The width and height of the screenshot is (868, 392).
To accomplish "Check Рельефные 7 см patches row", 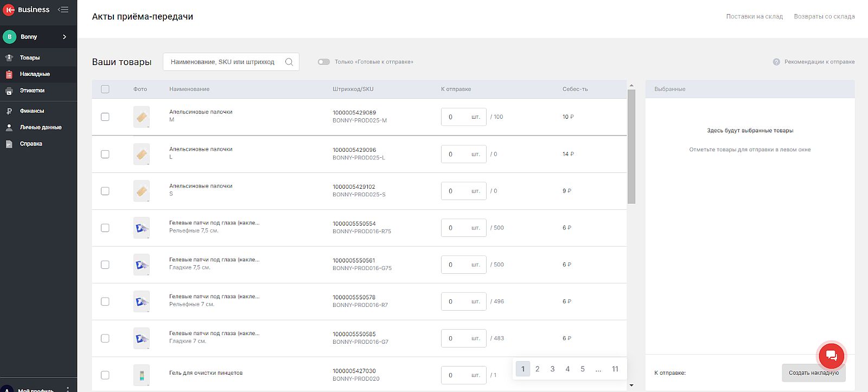I will pyautogui.click(x=105, y=302).
